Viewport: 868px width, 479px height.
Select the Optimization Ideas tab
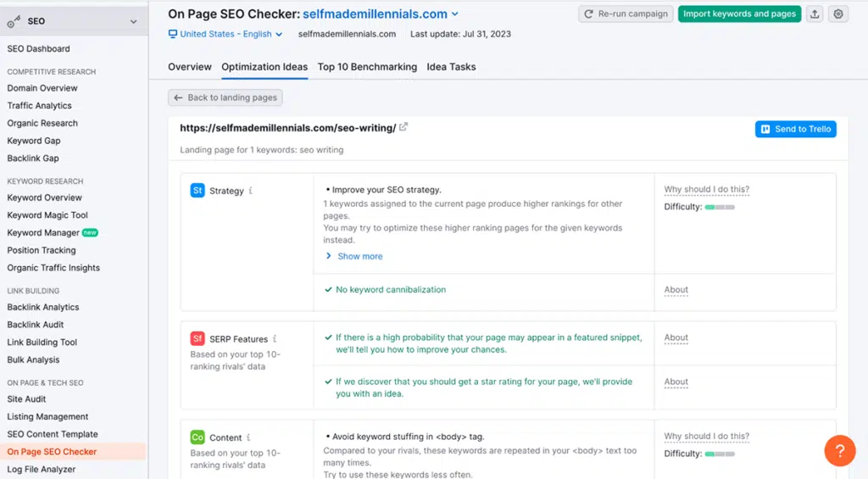point(264,67)
